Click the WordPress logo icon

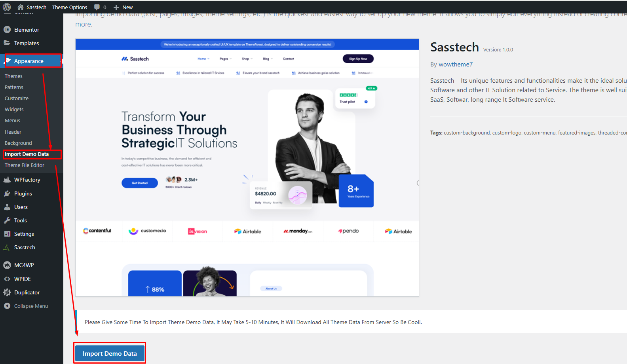(x=7, y=7)
